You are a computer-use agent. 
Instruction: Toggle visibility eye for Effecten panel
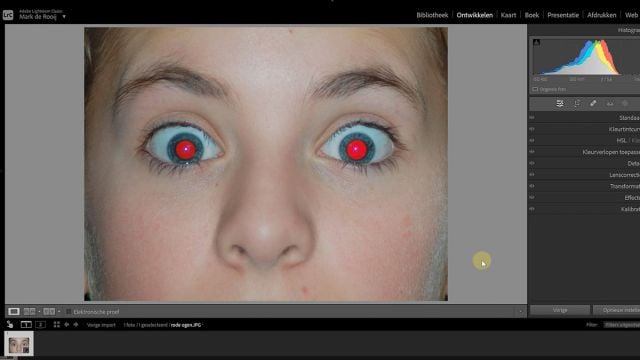(532, 198)
